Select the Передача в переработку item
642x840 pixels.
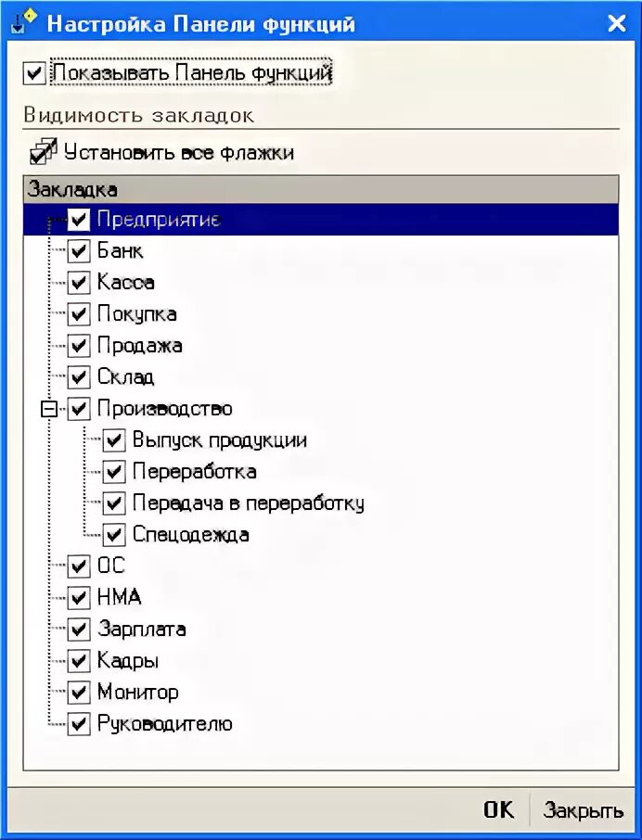249,503
